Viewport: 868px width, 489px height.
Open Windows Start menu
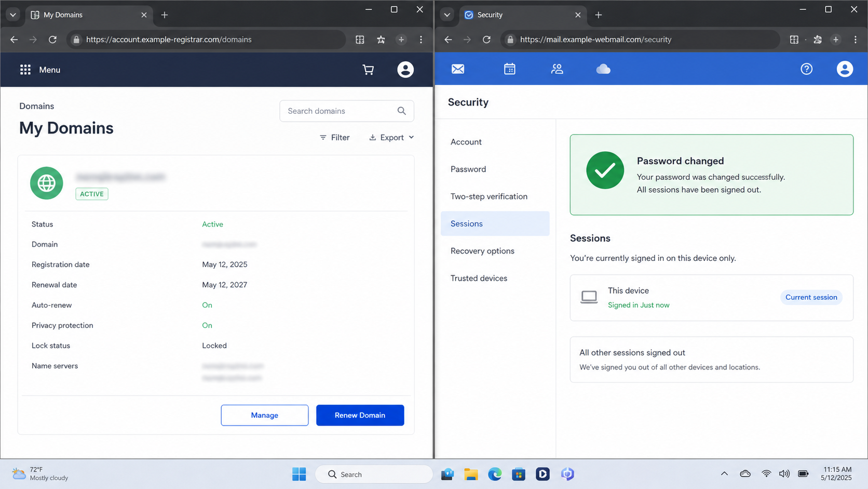[x=299, y=474]
